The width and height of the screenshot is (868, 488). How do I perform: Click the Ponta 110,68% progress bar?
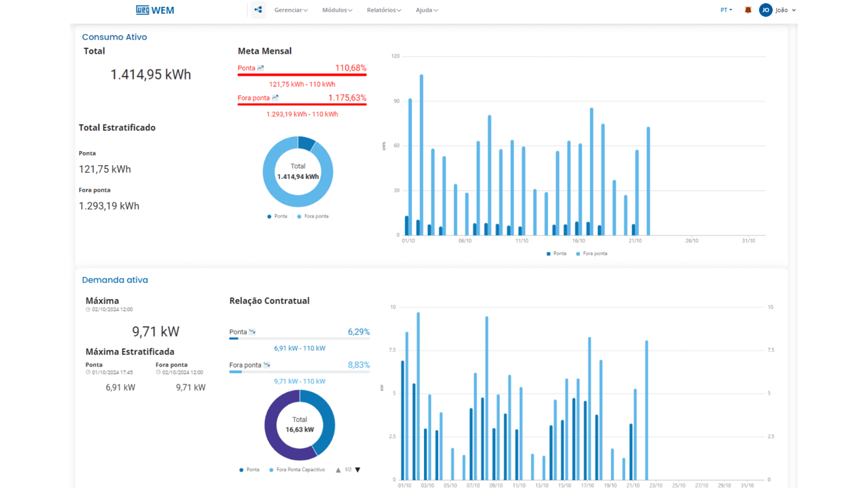tap(302, 75)
